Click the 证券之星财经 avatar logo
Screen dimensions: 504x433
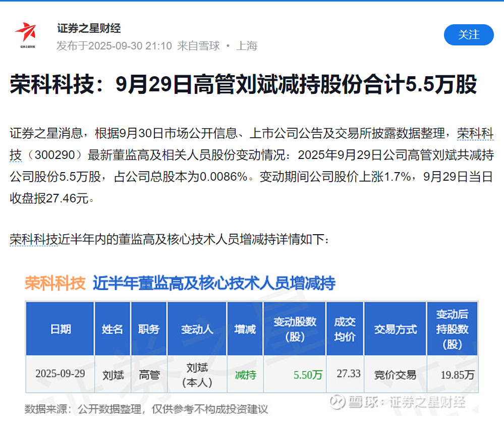pos(25,35)
